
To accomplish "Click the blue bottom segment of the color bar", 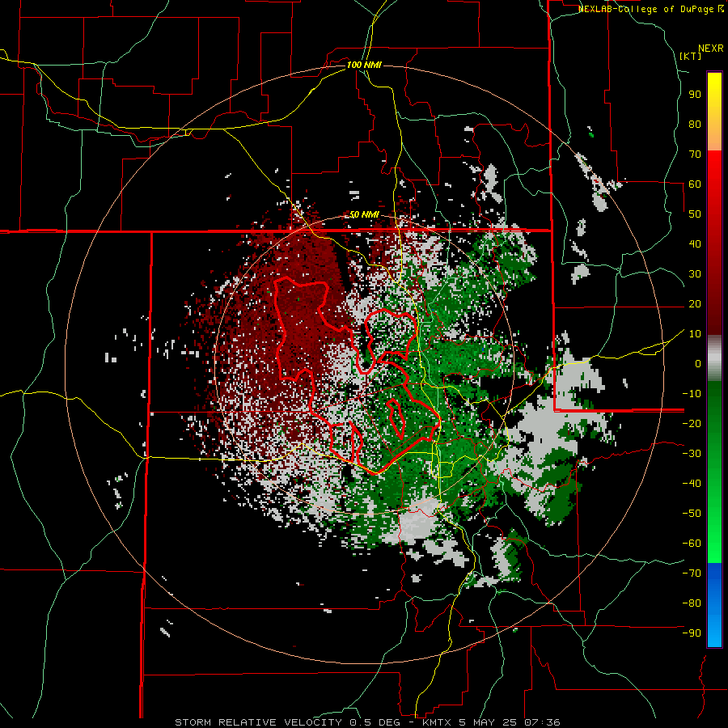I will (x=714, y=605).
